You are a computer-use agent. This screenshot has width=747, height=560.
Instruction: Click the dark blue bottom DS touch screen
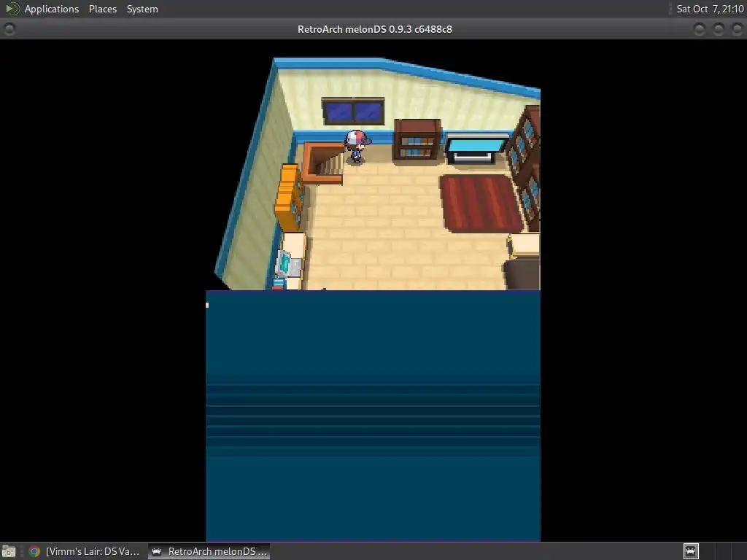point(373,416)
